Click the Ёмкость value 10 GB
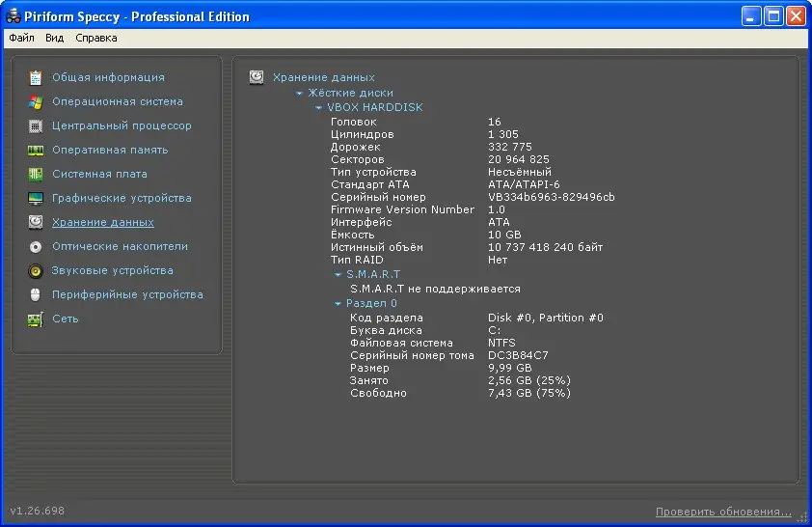This screenshot has height=527, width=812. point(504,235)
